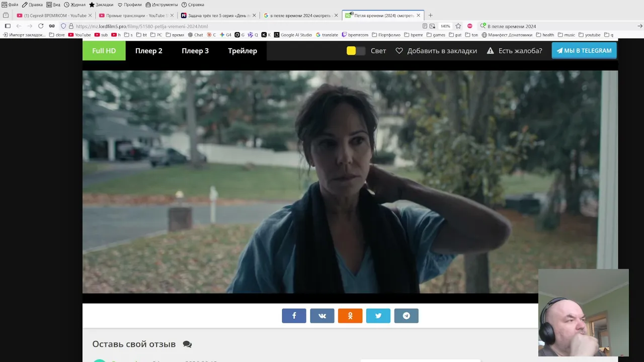Click the infinity mask icon in toolbar
This screenshot has height=362, width=644.
tap(52, 26)
